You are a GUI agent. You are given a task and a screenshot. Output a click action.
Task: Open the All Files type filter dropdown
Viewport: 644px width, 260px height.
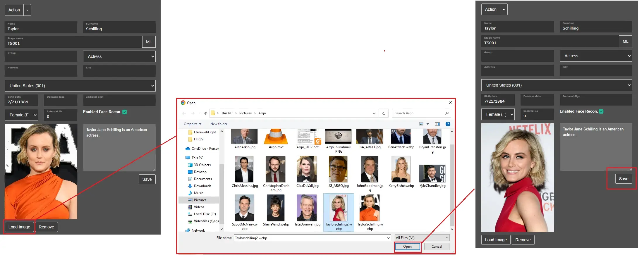(422, 238)
